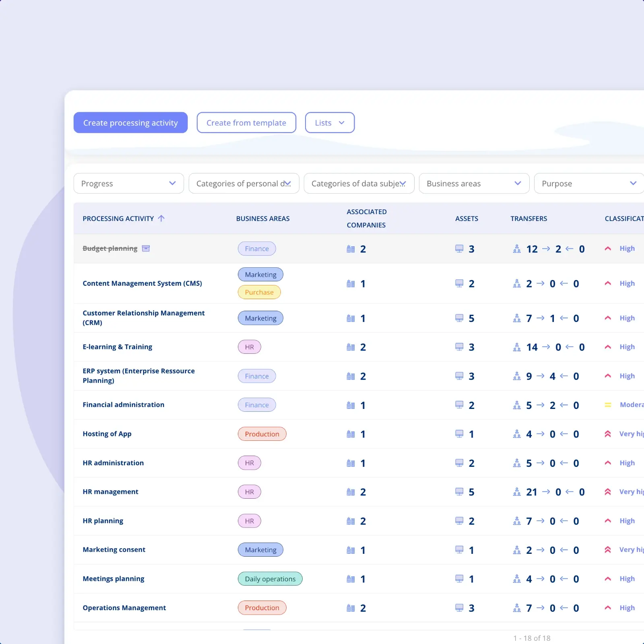Screen dimensions: 644x644
Task: Click companies building icon in HR management row
Action: (x=351, y=492)
